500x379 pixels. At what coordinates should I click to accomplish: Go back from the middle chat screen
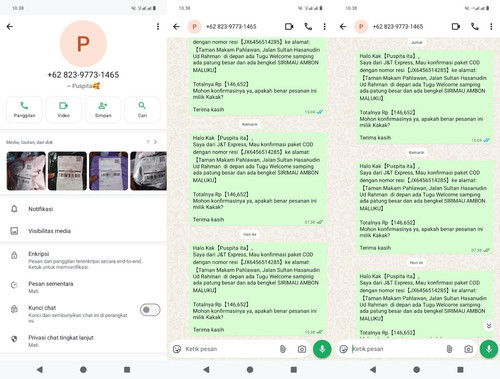pos(176,27)
